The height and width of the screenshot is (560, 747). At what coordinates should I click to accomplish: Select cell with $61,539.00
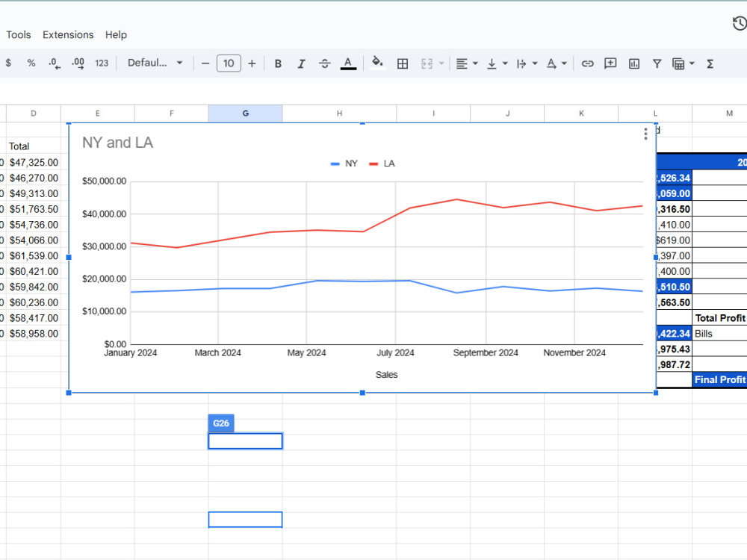point(34,255)
